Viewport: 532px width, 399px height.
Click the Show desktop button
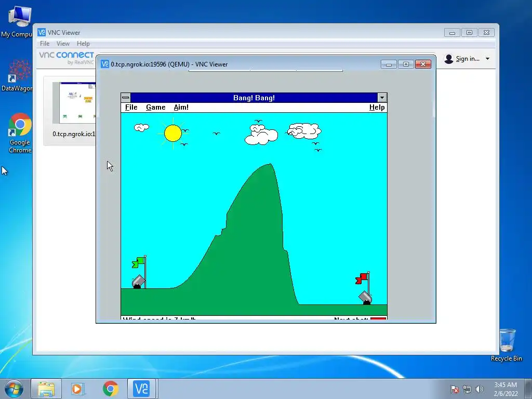(x=528, y=389)
